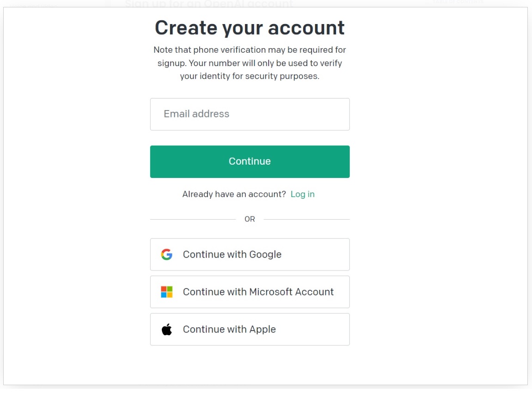Click the "OR" separator label
The image size is (532, 393).
(x=250, y=219)
